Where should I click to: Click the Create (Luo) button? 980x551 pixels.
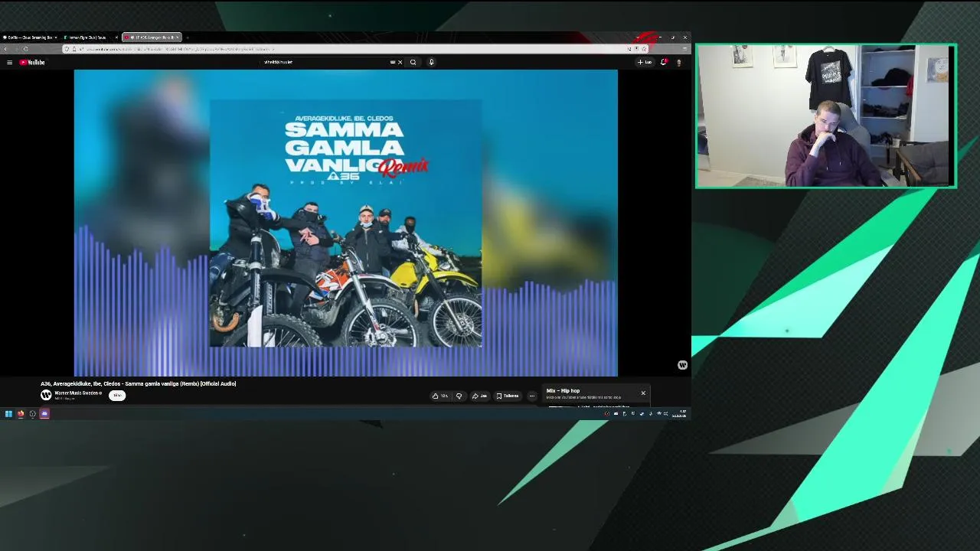(x=645, y=62)
